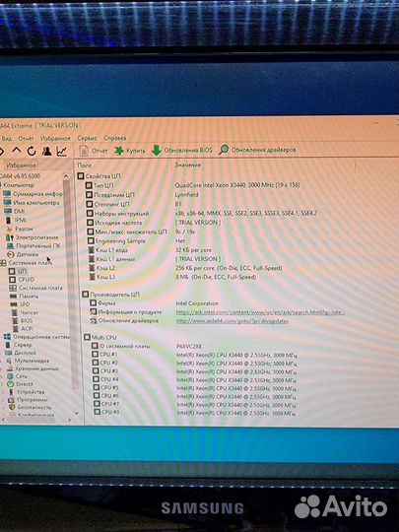
Task: Select Чипсет tree item
Action: [25, 312]
